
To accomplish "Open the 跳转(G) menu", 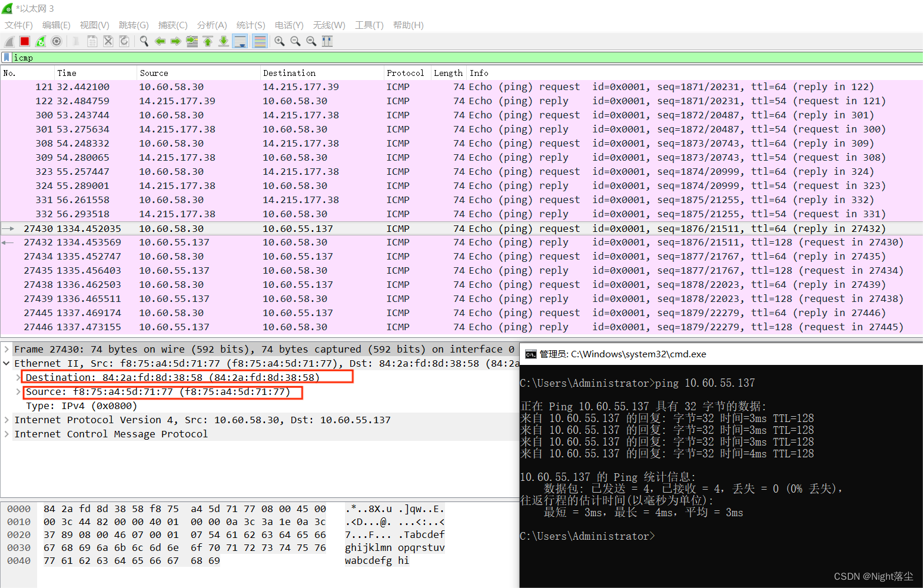I will [x=134, y=25].
